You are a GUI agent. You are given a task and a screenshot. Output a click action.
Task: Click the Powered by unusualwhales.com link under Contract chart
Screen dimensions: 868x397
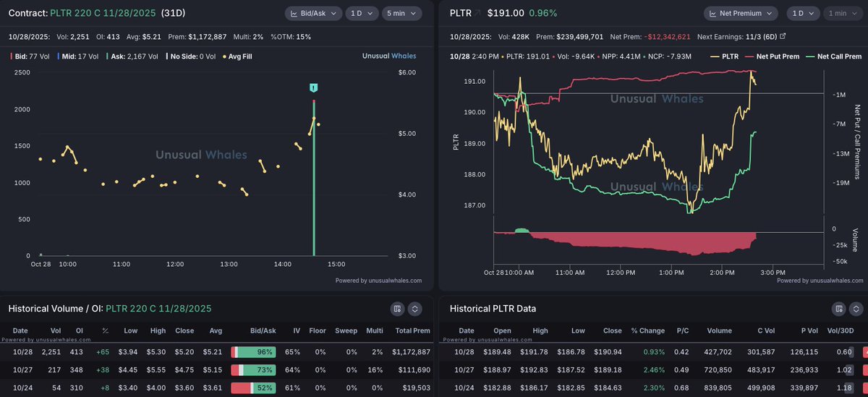(378, 281)
